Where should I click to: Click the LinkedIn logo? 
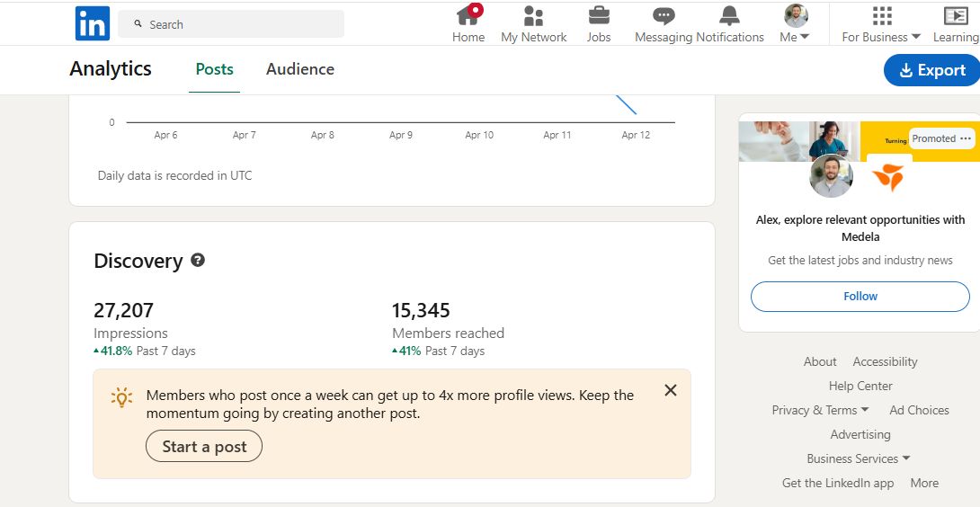pos(93,23)
